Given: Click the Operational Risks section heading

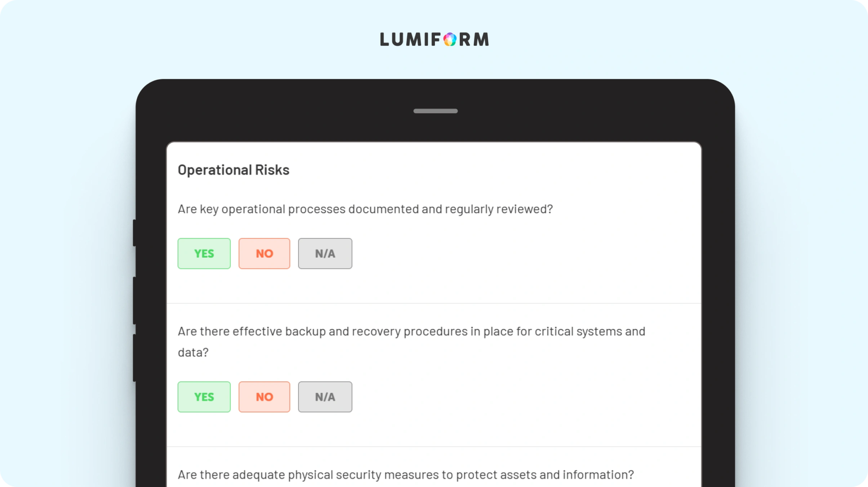Looking at the screenshot, I should [234, 170].
